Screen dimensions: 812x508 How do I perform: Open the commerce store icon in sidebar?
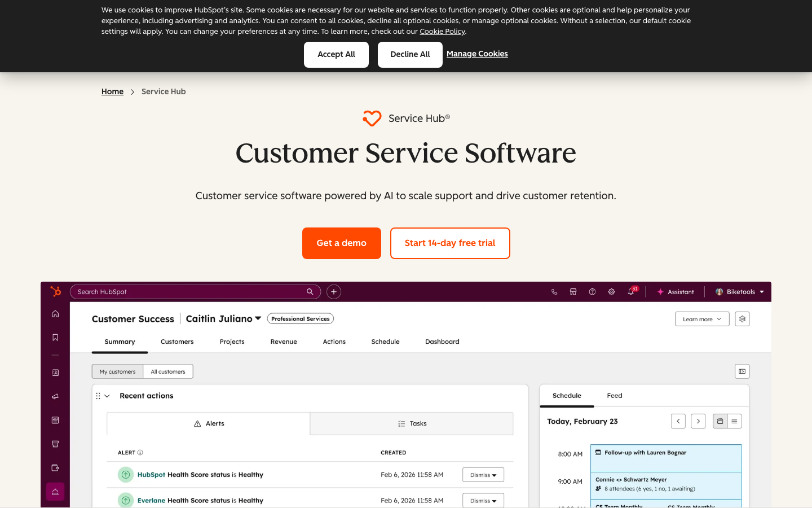tap(55, 444)
